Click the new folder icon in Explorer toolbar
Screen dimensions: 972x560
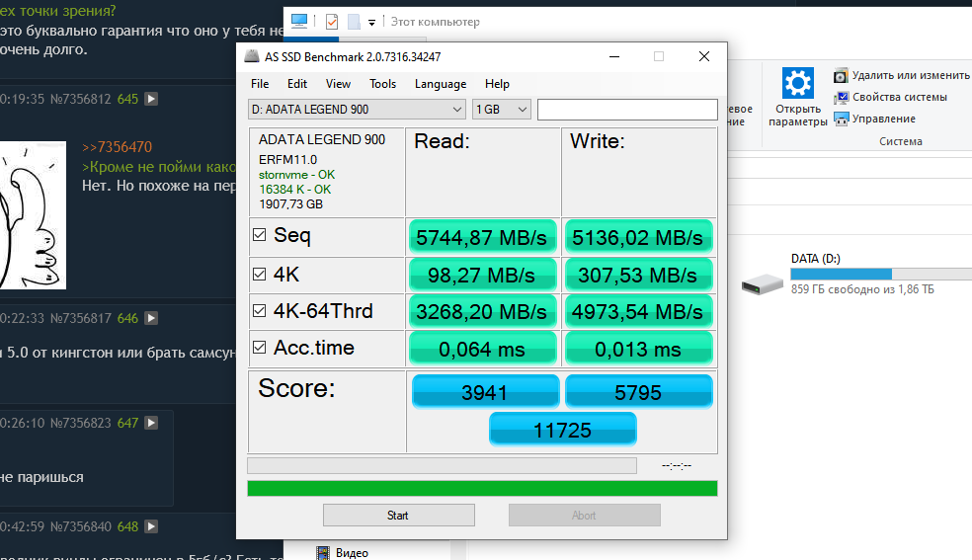coord(354,22)
